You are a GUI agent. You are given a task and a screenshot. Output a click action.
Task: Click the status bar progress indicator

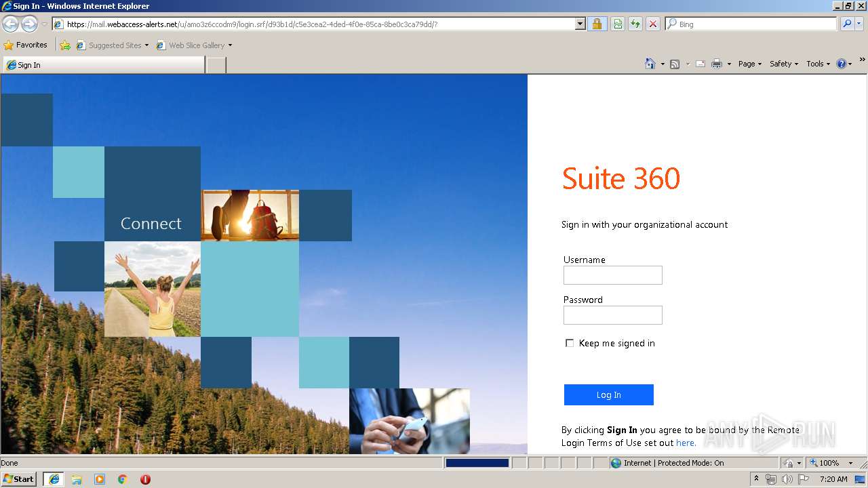tap(477, 463)
